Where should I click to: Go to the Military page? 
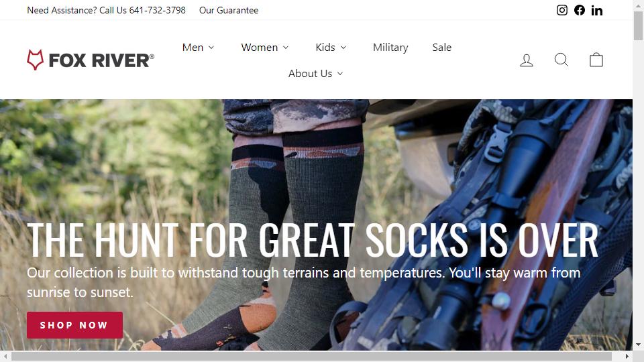[390, 47]
